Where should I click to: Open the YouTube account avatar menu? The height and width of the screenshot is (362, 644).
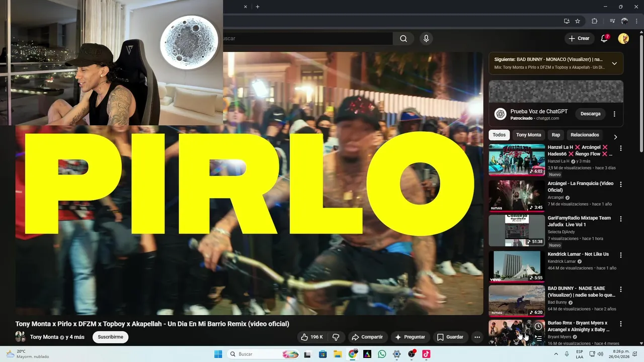(x=623, y=38)
